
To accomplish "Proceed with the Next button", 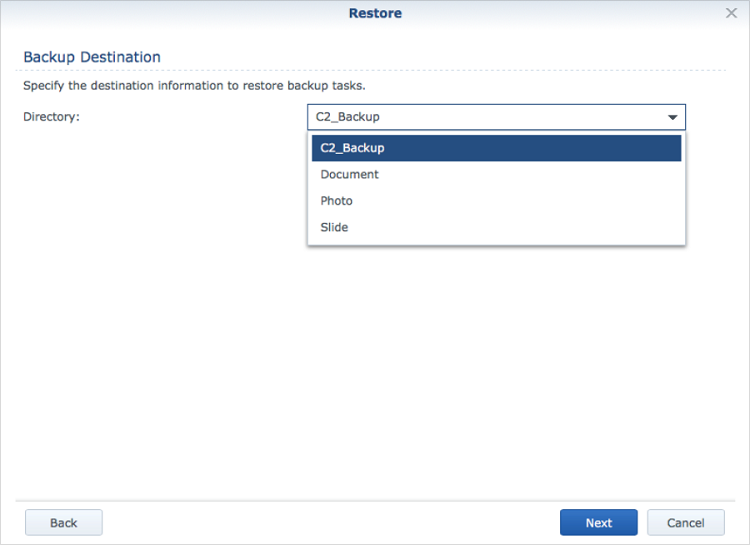I will tap(599, 523).
